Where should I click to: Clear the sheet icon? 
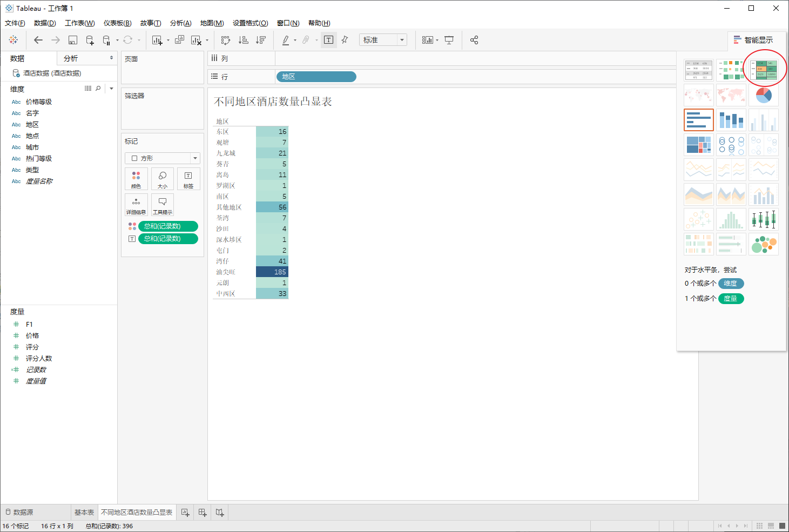point(196,40)
